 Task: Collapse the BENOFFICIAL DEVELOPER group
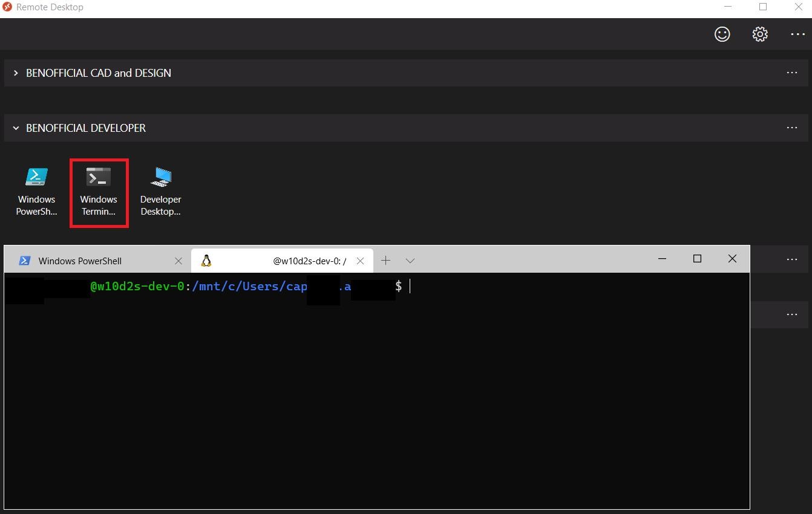16,128
